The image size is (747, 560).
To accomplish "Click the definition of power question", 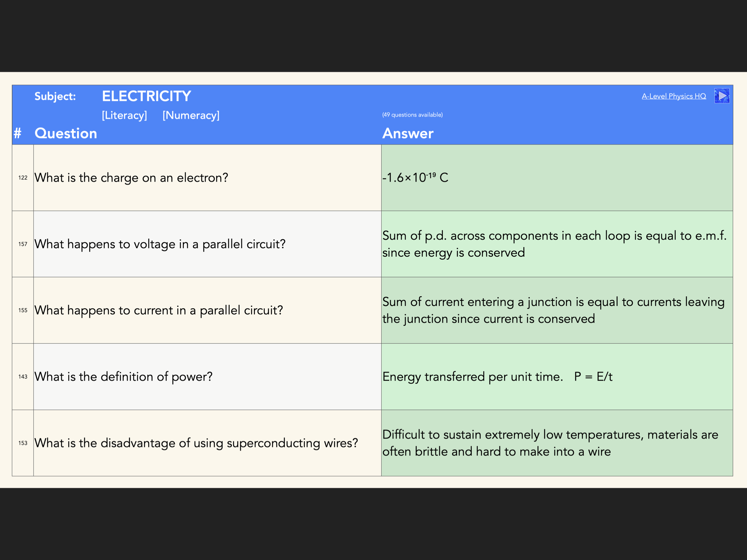I will [123, 377].
